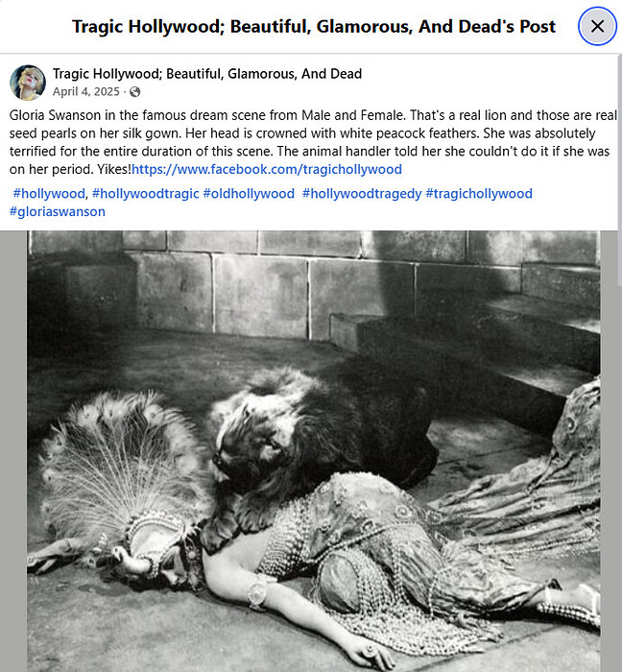Click the dialog title heading text
Image resolution: width=622 pixels, height=672 pixels.
click(x=314, y=26)
